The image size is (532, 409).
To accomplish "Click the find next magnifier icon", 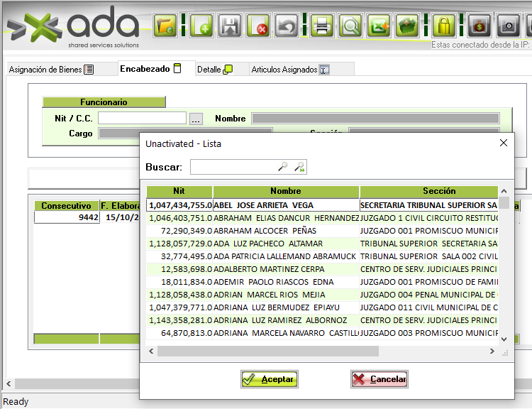I will pyautogui.click(x=300, y=168).
